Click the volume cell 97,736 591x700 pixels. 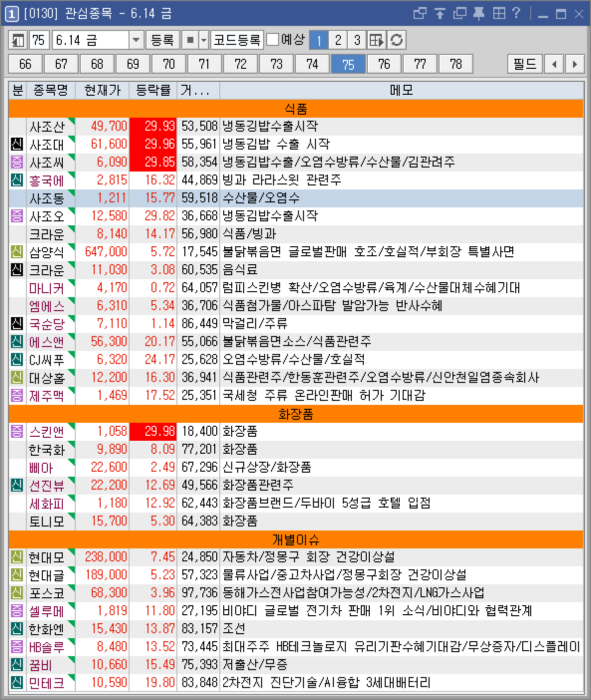coord(199,593)
